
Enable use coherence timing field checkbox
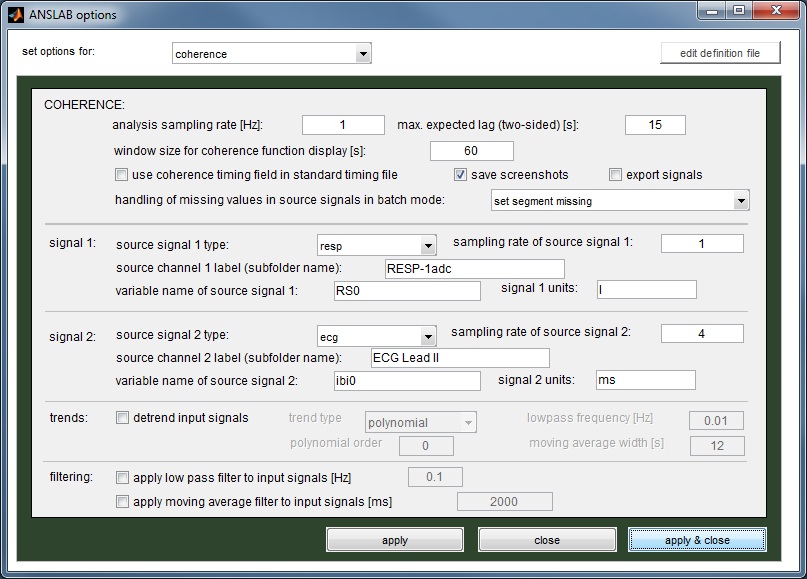(x=121, y=174)
